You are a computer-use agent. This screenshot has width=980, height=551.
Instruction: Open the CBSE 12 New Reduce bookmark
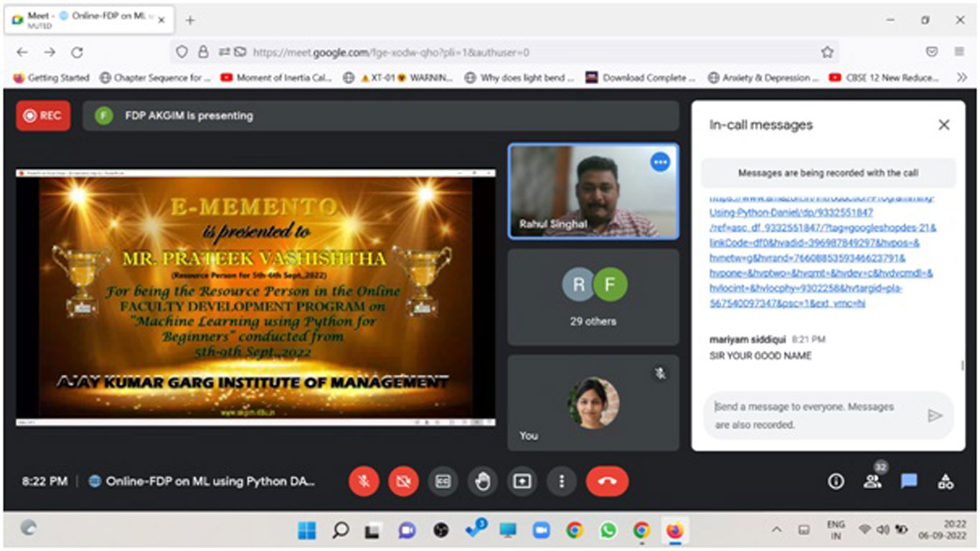coord(885,77)
